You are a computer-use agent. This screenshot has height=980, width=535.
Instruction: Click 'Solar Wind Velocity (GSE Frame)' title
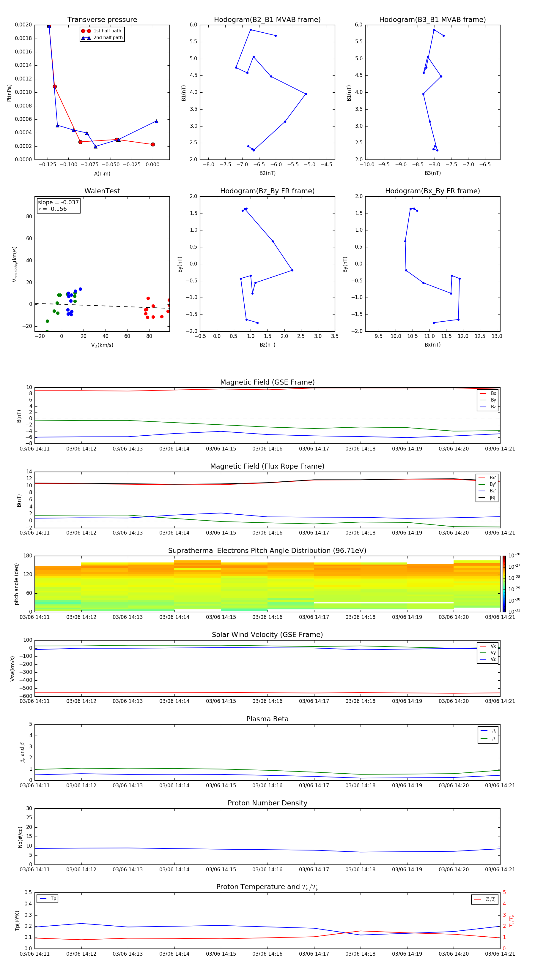click(267, 635)
